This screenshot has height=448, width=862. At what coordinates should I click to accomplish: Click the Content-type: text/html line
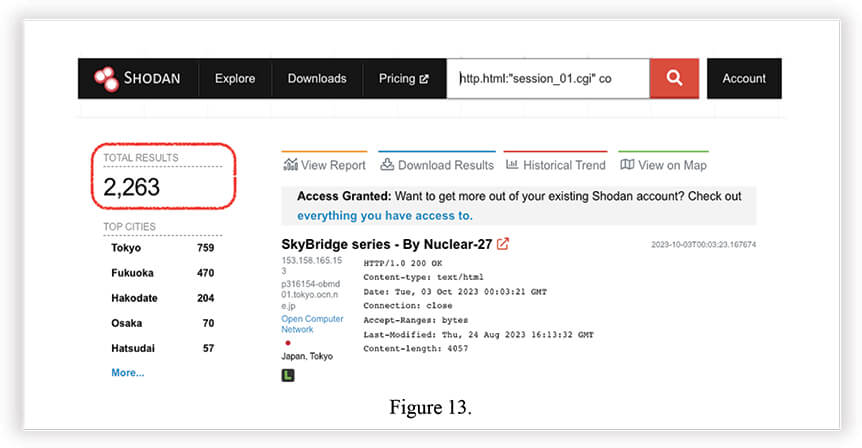point(423,277)
